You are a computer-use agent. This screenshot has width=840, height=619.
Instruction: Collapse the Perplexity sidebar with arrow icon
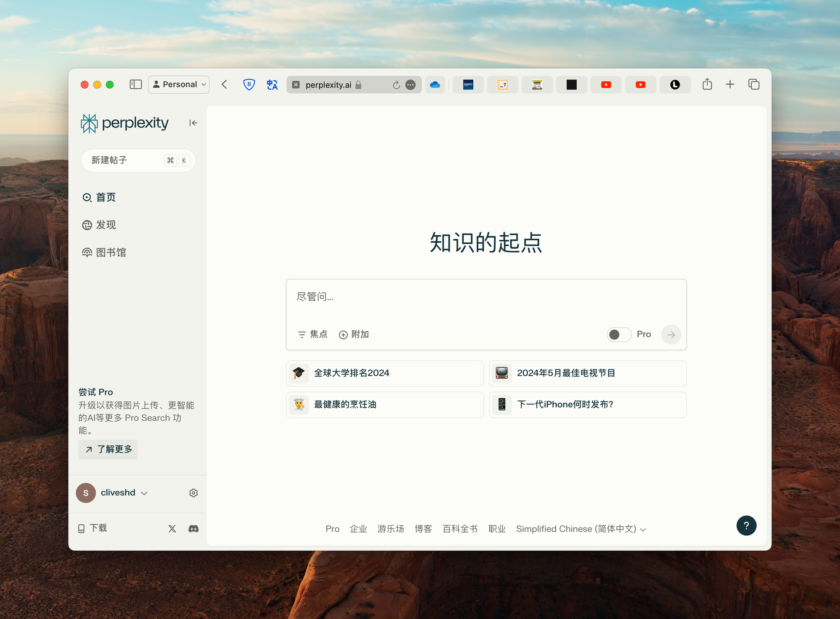193,123
